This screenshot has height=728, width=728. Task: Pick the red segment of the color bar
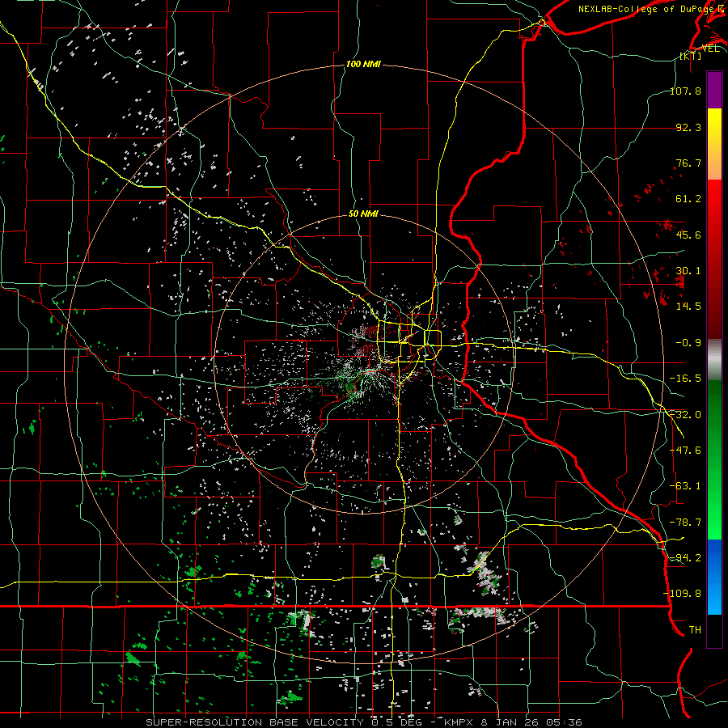pos(714,258)
